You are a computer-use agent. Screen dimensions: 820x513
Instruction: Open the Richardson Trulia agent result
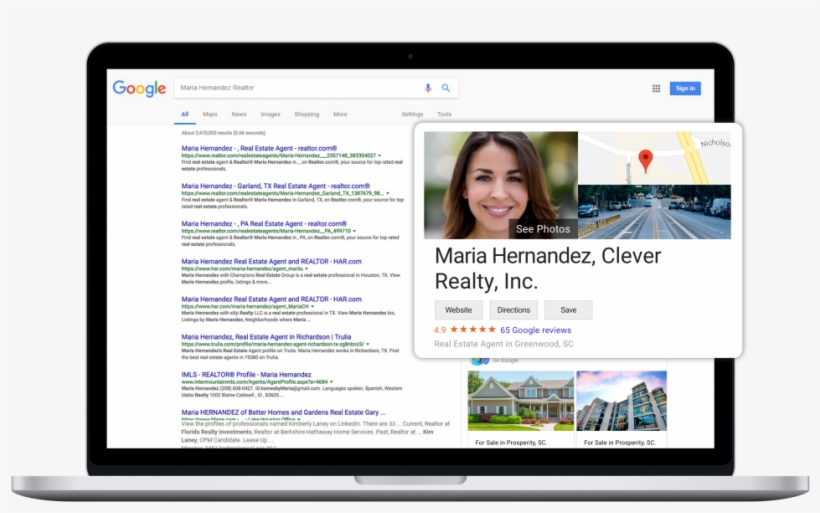click(266, 337)
